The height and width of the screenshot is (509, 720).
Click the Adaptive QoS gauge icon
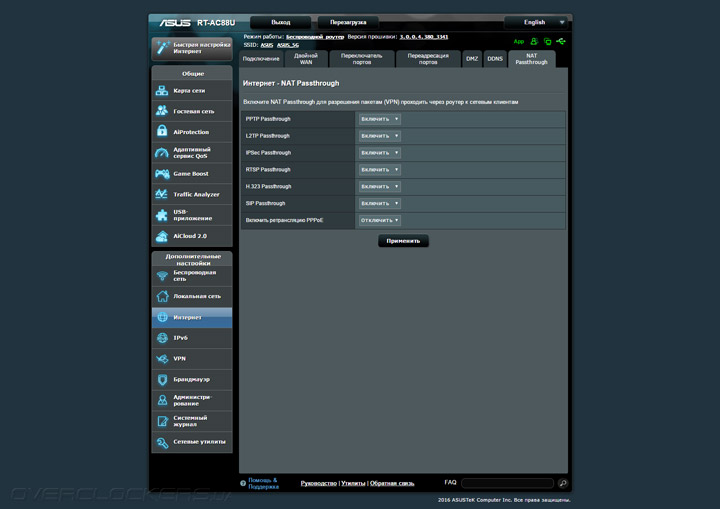click(162, 153)
